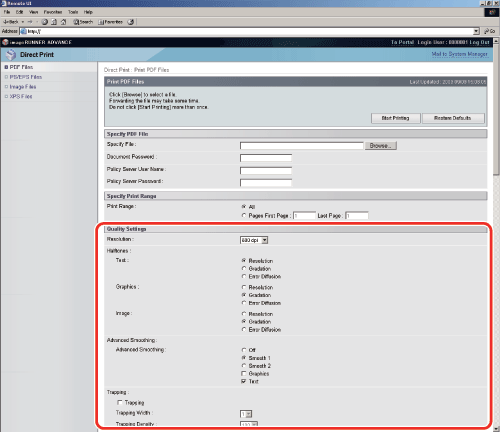Viewport: 500px width, 432px height.
Task: Click the Start Printing button
Action: click(396, 118)
